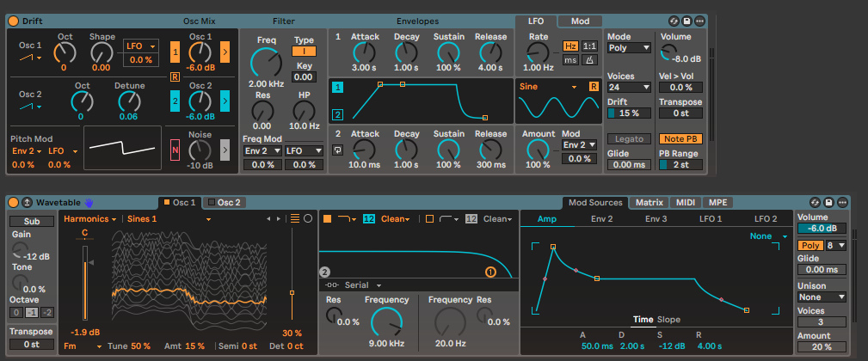Toggle Drift Osc 2 on/off button

click(175, 101)
